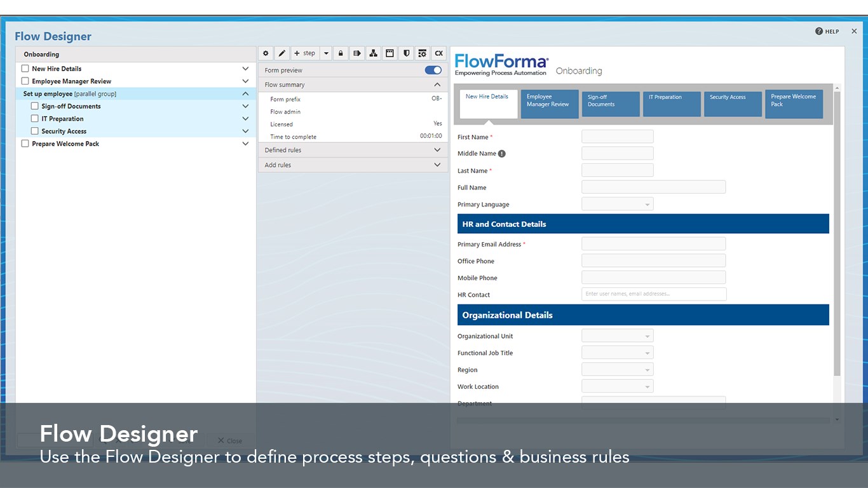Open the hierarchy diagram icon
The image size is (868, 488).
(374, 53)
